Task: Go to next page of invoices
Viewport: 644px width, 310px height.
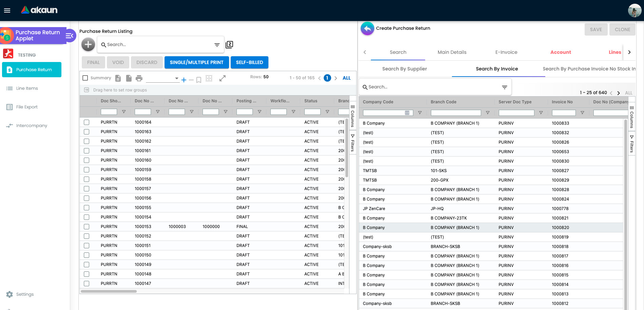Action: 619,93
